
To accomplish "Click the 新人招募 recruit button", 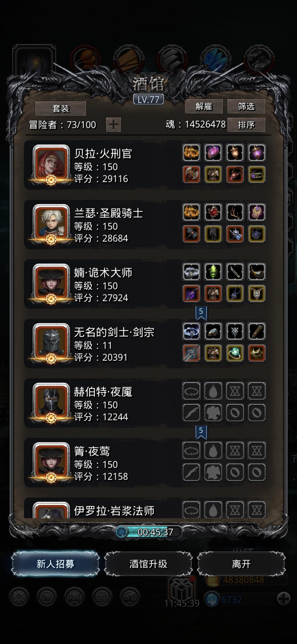I will coord(55,564).
